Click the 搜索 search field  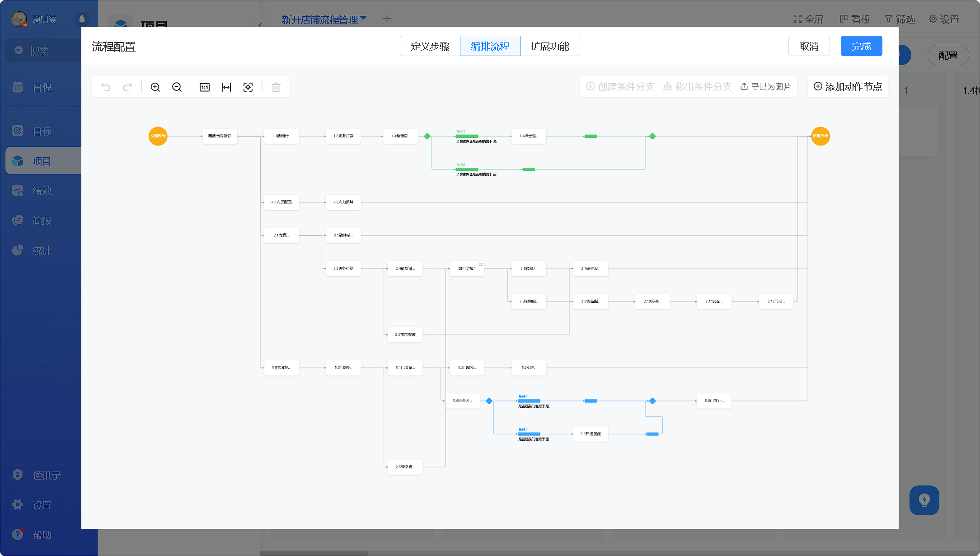44,51
